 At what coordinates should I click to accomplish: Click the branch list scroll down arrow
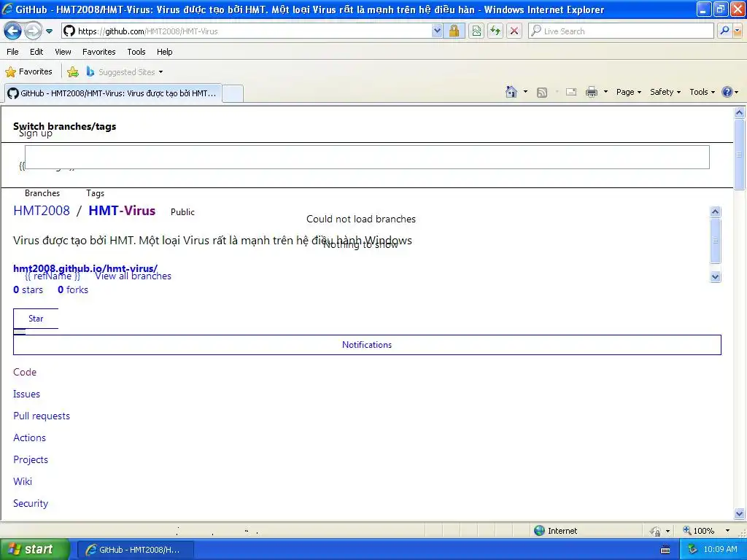[715, 276]
